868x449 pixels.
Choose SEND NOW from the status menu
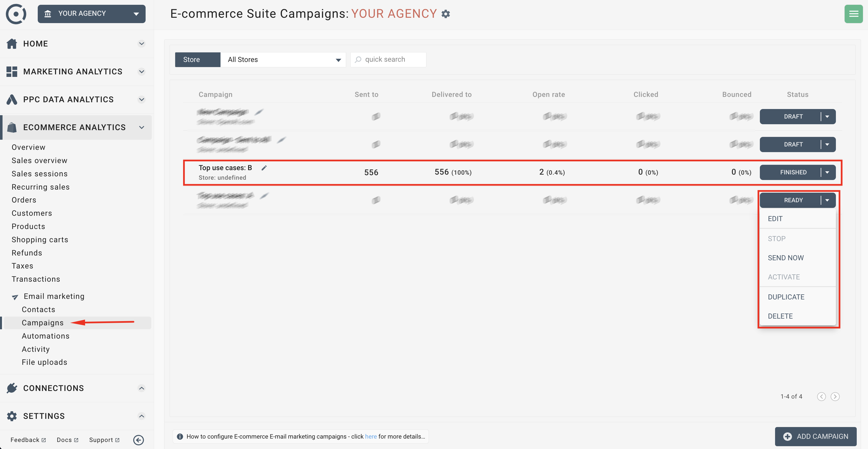click(798, 258)
